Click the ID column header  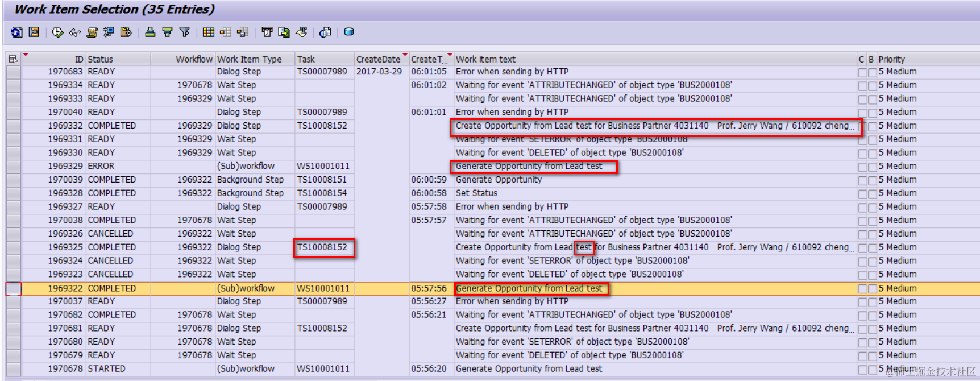pyautogui.click(x=53, y=59)
